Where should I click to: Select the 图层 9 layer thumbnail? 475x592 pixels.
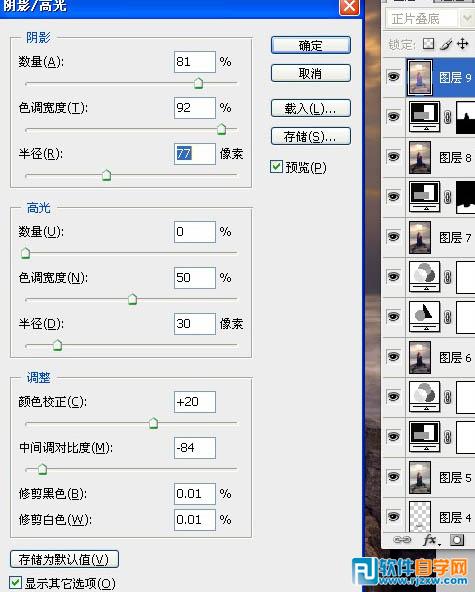click(x=420, y=77)
